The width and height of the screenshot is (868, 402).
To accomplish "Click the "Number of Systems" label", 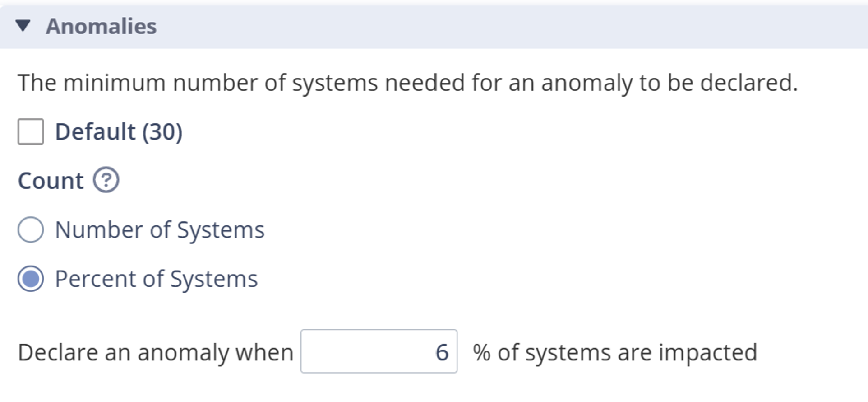I will [x=160, y=230].
